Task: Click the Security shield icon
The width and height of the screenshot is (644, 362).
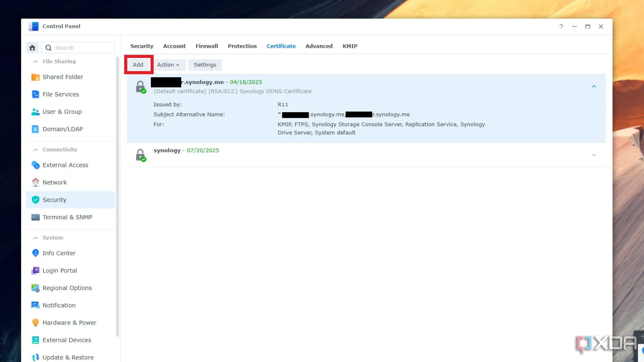Action: coord(36,200)
